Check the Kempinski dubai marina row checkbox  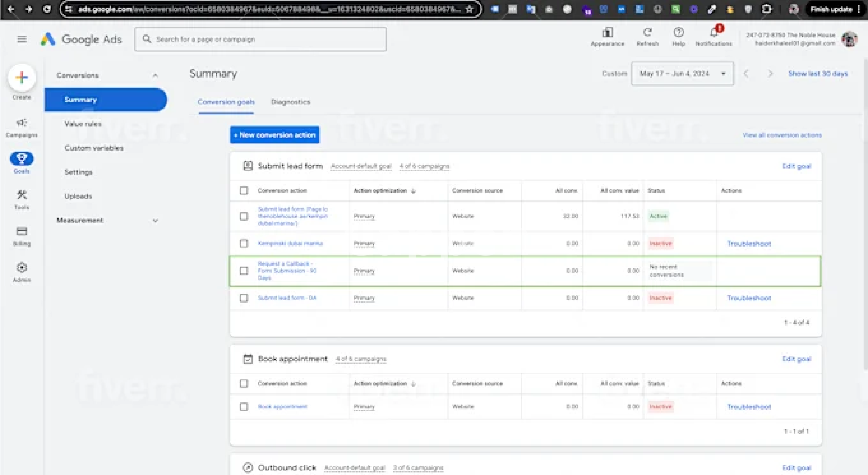click(244, 244)
